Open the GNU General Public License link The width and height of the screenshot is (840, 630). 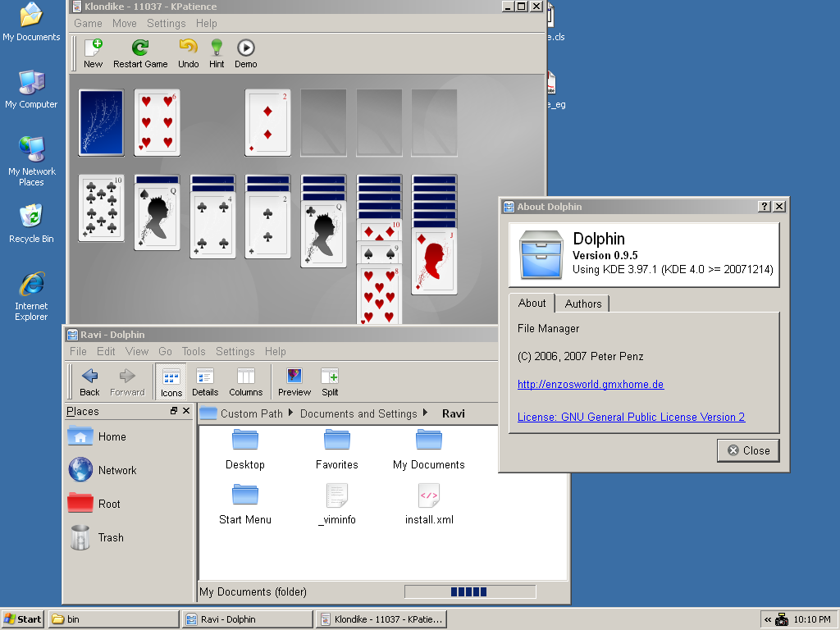(631, 417)
